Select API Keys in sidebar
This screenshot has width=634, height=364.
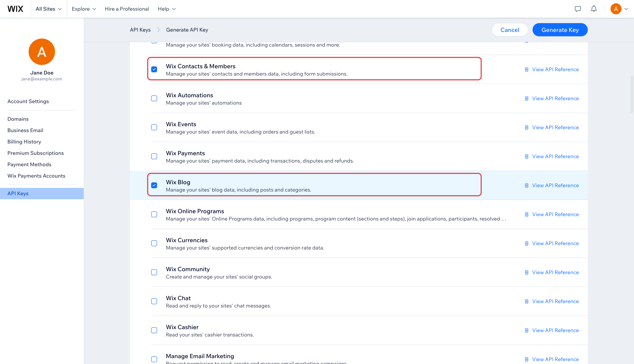42,194
